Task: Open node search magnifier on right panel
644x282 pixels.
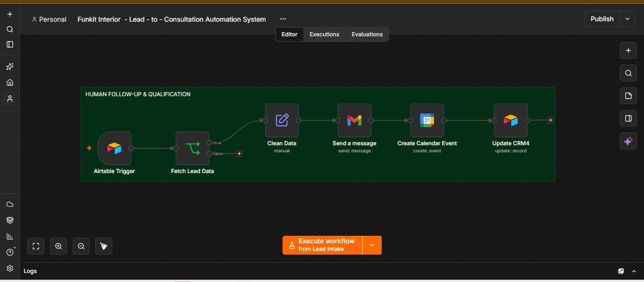Action: 628,73
